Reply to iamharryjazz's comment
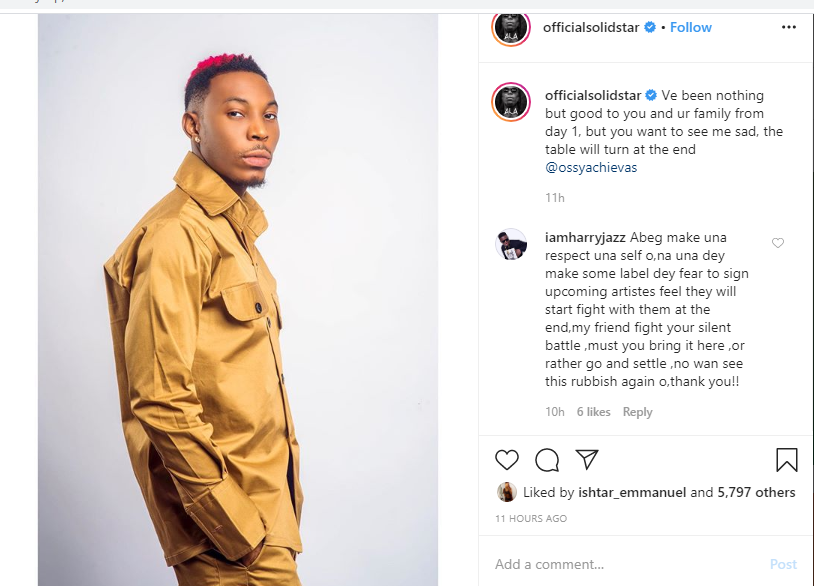814x586 pixels. pyautogui.click(x=637, y=412)
